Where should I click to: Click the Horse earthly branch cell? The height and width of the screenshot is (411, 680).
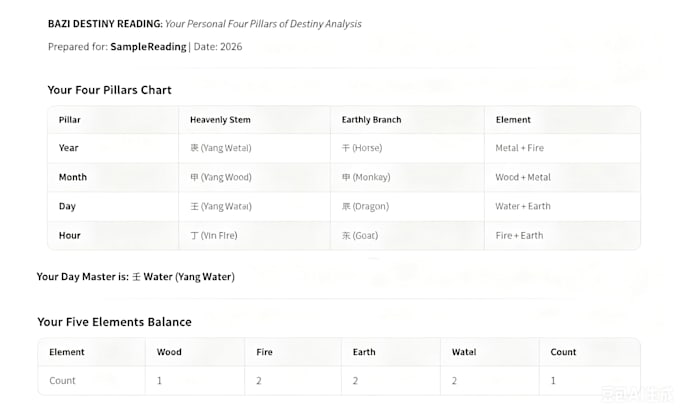click(362, 148)
